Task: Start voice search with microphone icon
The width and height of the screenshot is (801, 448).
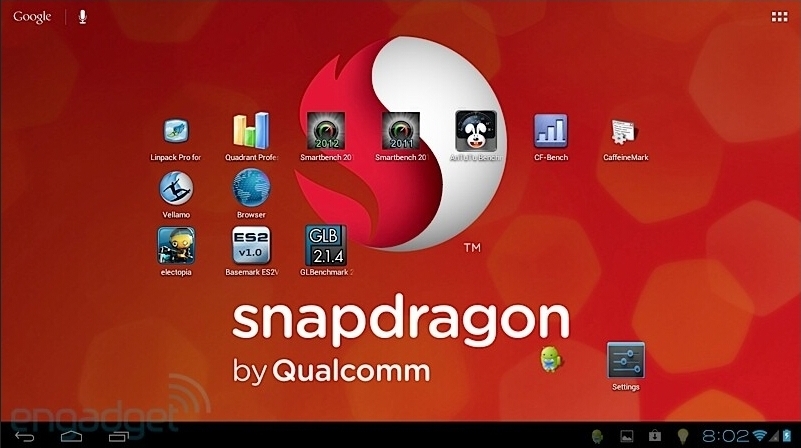Action: (82, 17)
